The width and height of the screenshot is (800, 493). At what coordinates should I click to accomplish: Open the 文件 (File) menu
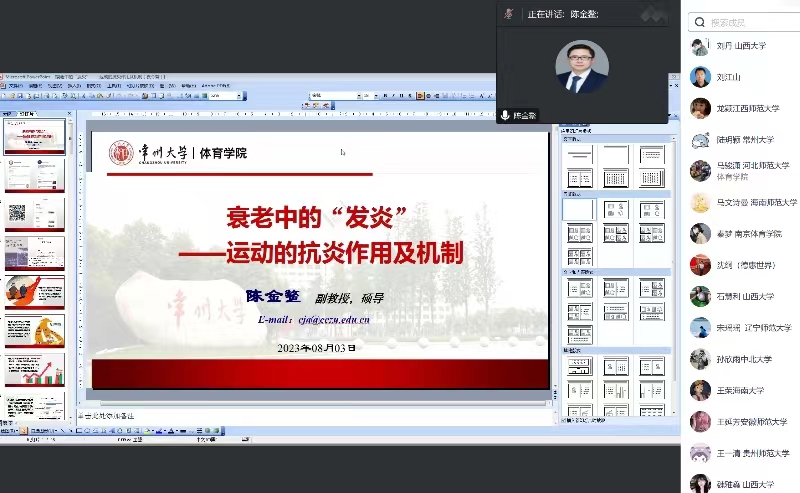[15, 86]
